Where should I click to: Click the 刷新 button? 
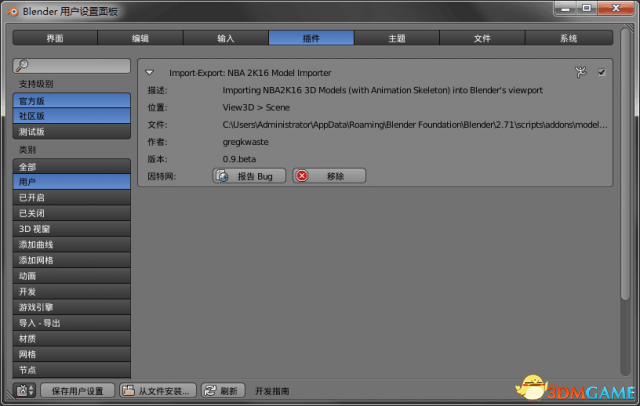[223, 390]
